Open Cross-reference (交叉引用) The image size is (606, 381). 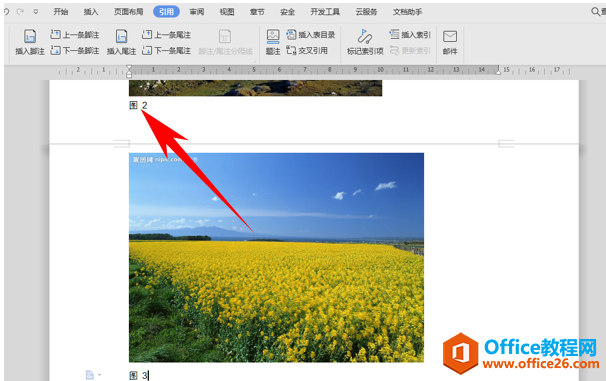tap(307, 51)
